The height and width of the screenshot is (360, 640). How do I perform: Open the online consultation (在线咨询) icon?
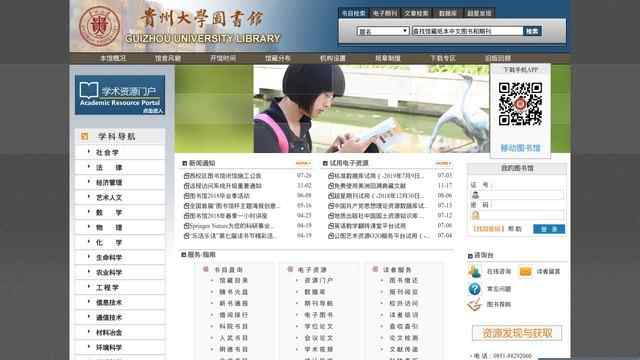coord(474,271)
